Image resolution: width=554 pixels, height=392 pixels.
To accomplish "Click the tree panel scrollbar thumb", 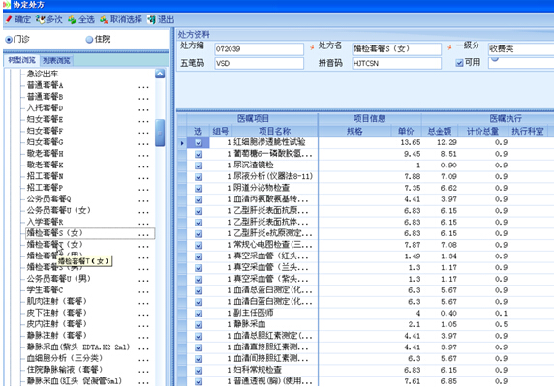I will pyautogui.click(x=160, y=133).
